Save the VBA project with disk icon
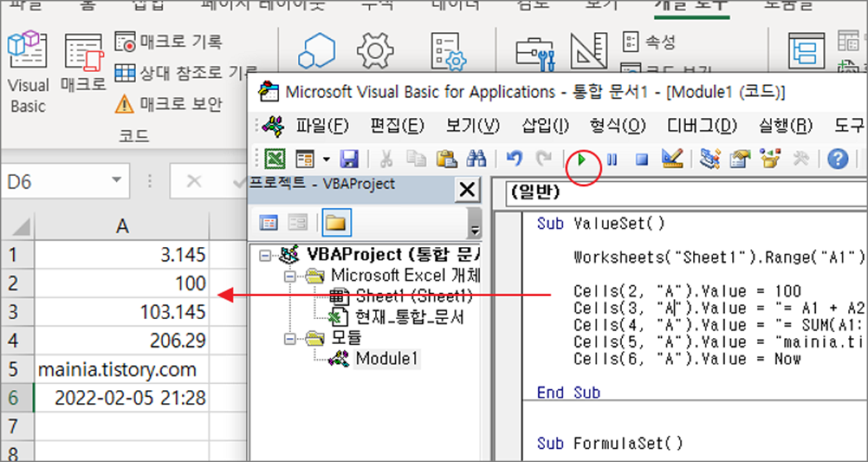 (348, 160)
